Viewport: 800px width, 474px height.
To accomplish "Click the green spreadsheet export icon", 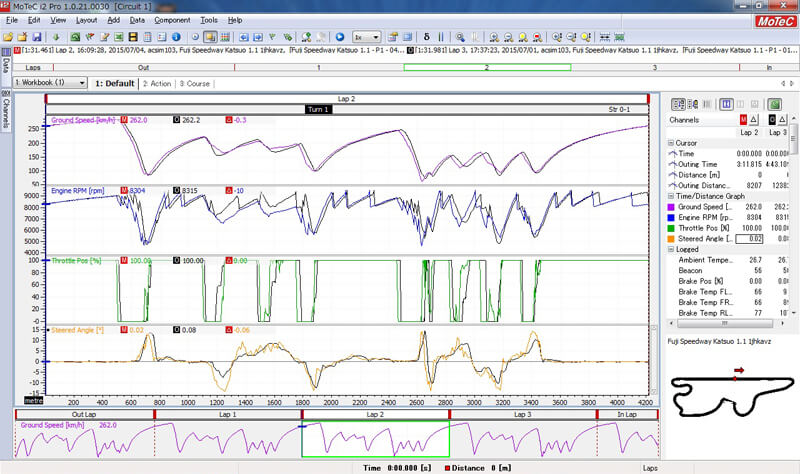I will [x=119, y=37].
